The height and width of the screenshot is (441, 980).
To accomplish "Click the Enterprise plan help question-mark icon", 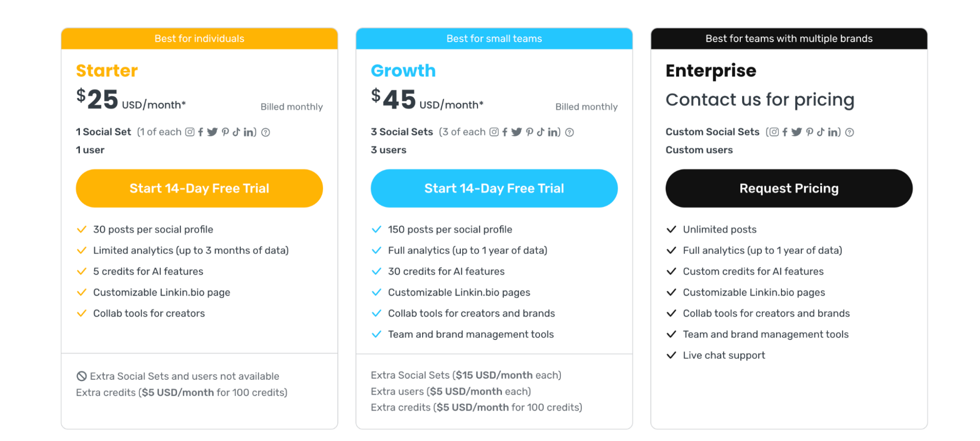I will (x=850, y=132).
